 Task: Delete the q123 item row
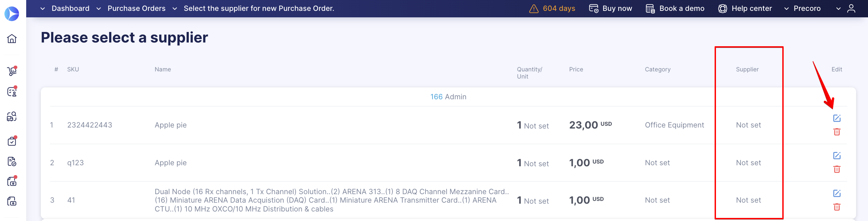tap(837, 169)
